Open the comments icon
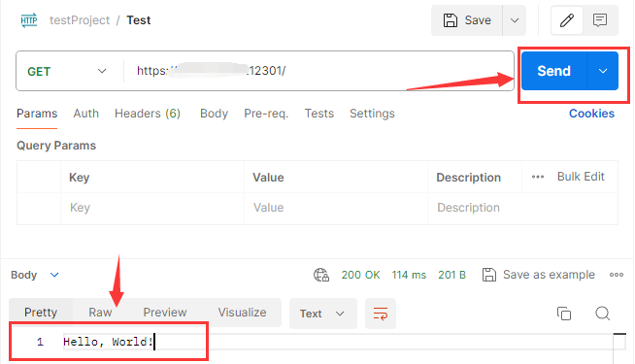Viewport: 635px width, 364px height. click(600, 19)
